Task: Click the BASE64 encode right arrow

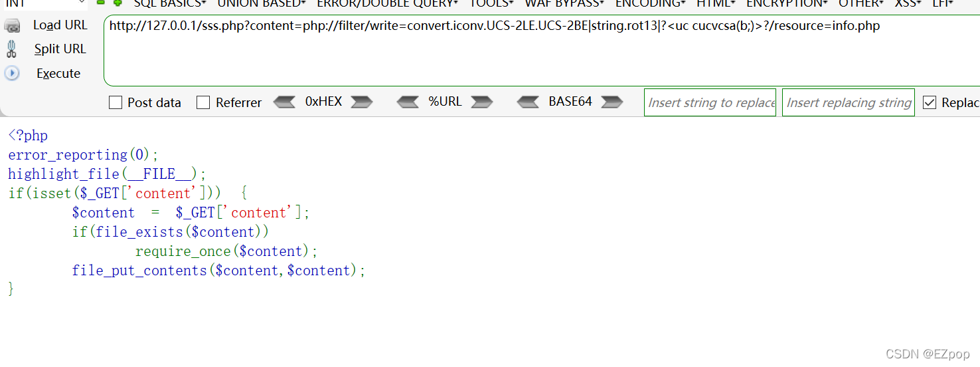Action: click(612, 102)
